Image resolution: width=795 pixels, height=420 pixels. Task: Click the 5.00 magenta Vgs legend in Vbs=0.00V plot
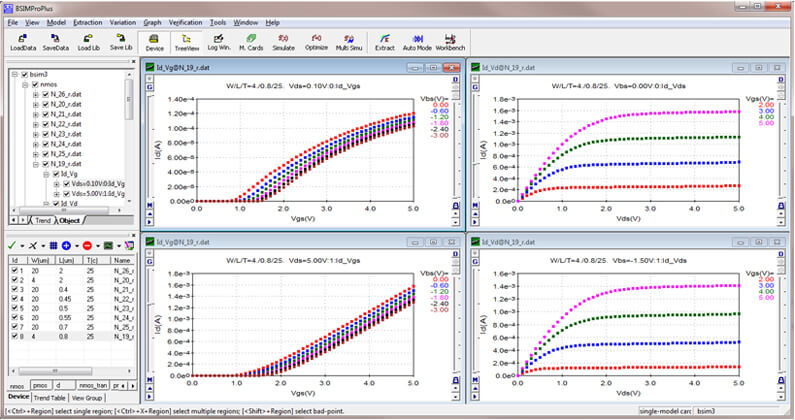pyautogui.click(x=766, y=123)
